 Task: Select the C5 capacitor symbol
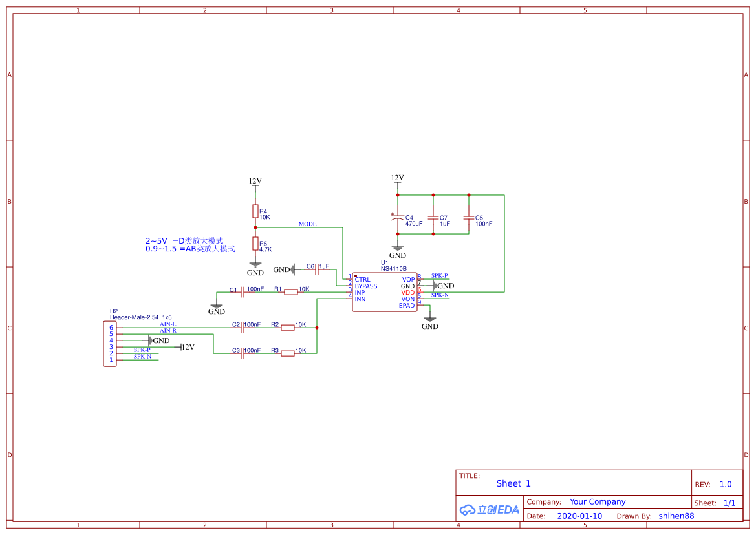(469, 218)
